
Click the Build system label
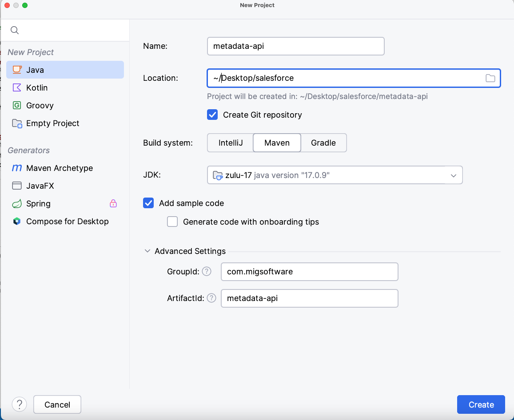(x=168, y=143)
